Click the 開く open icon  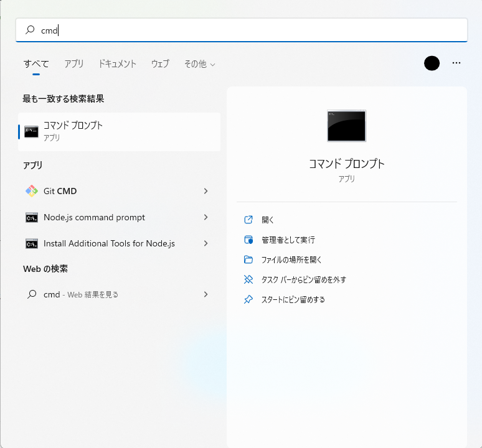248,220
